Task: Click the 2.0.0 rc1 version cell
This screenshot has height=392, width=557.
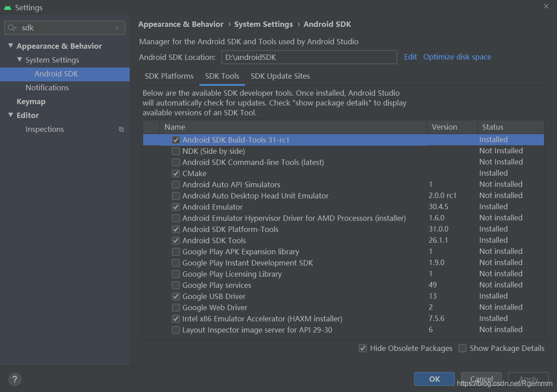Action: pos(443,196)
